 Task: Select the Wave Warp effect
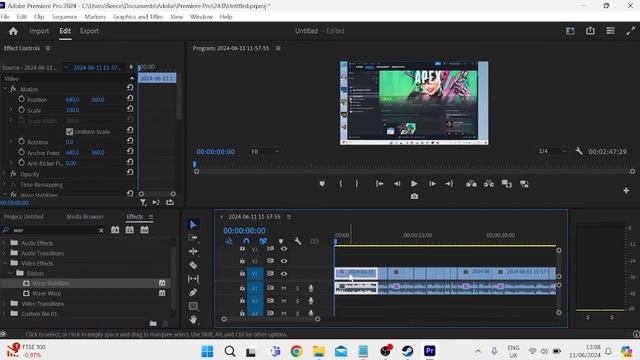pyautogui.click(x=46, y=293)
